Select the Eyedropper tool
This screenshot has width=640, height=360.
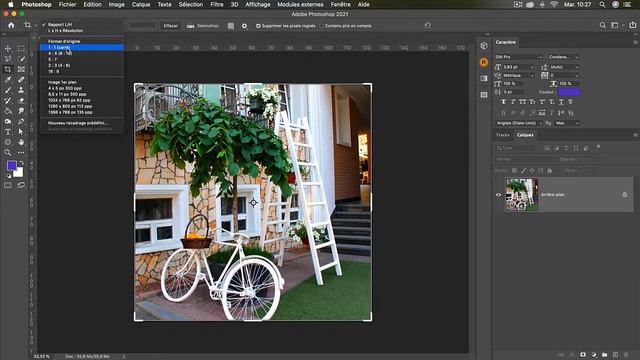tap(8, 80)
